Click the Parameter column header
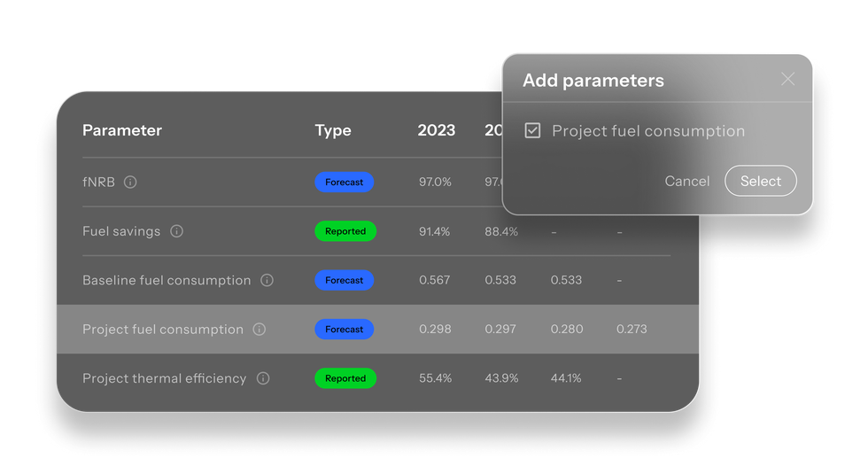868x466 pixels. tap(122, 130)
